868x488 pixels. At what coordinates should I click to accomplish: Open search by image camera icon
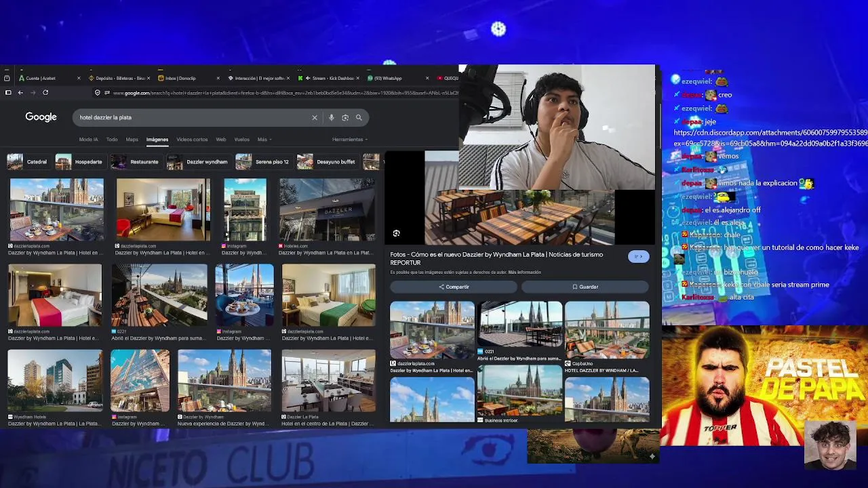tap(345, 117)
